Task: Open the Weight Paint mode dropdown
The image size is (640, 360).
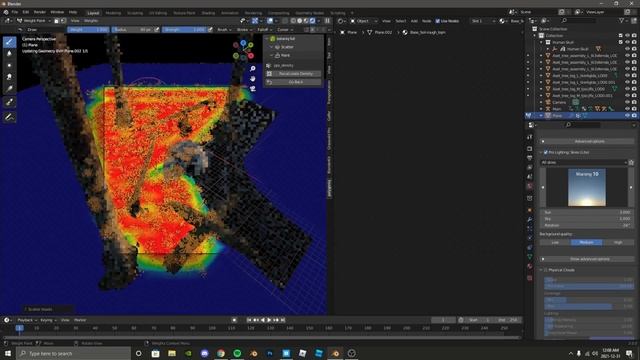Action: pos(34,20)
